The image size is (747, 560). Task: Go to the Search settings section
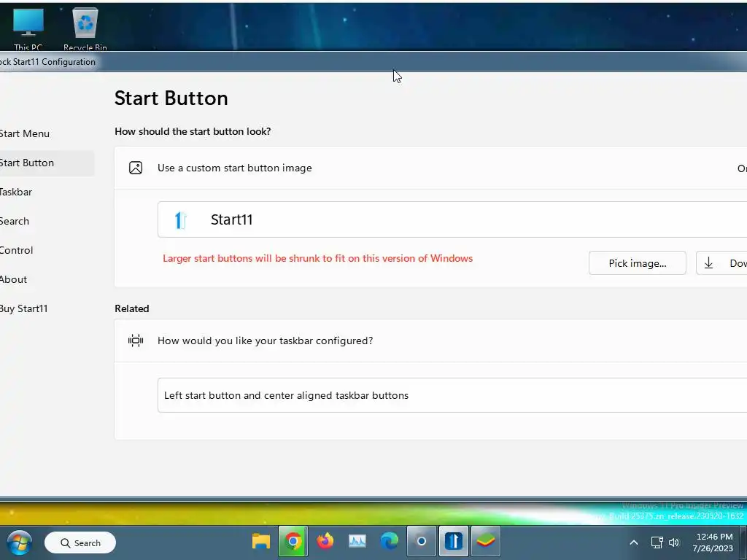tap(15, 221)
